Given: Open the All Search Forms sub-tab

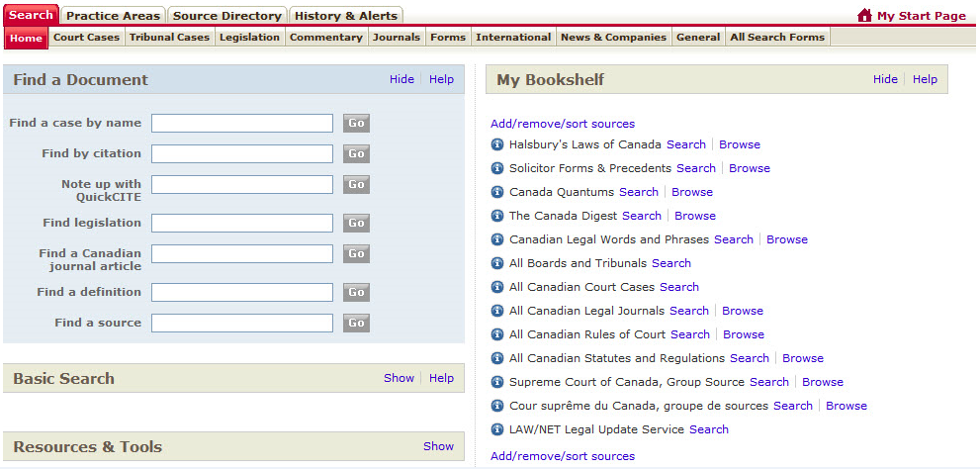Looking at the screenshot, I should point(777,38).
